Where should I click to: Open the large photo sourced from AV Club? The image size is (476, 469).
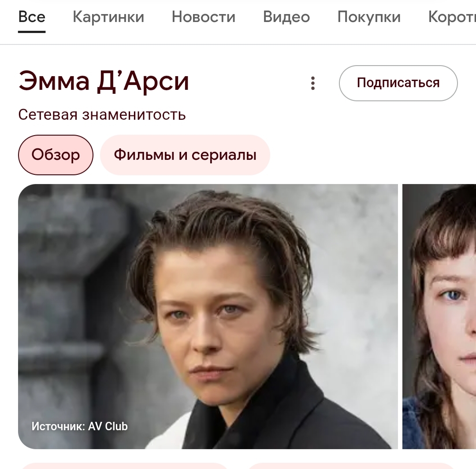(x=208, y=316)
